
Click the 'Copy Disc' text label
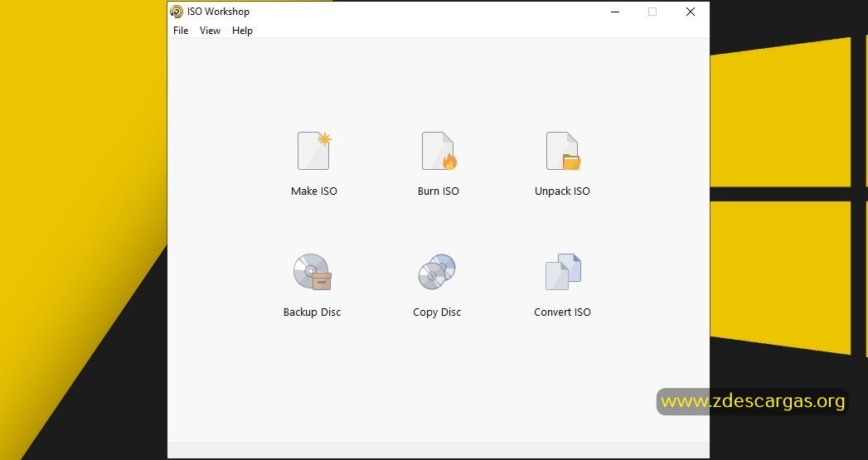(x=437, y=312)
